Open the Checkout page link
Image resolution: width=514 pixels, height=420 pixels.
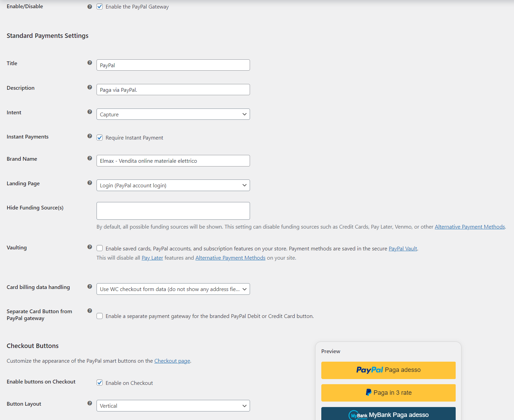(x=172, y=361)
